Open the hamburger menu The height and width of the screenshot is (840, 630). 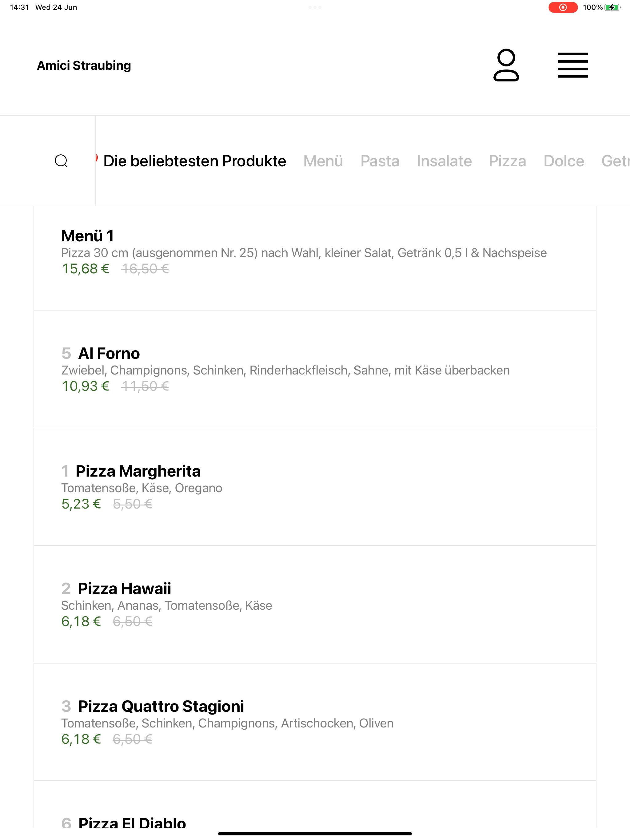[x=572, y=65]
